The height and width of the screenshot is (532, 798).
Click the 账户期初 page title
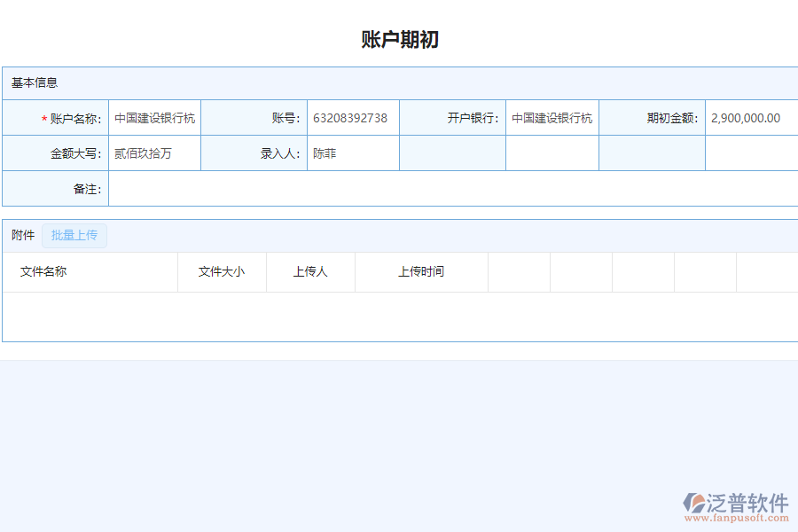coord(399,40)
